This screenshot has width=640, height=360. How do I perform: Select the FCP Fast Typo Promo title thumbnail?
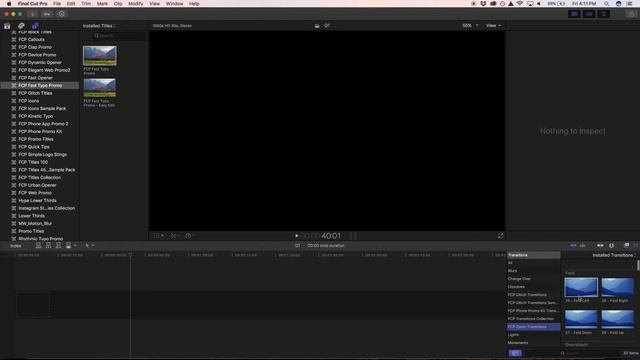tap(100, 56)
